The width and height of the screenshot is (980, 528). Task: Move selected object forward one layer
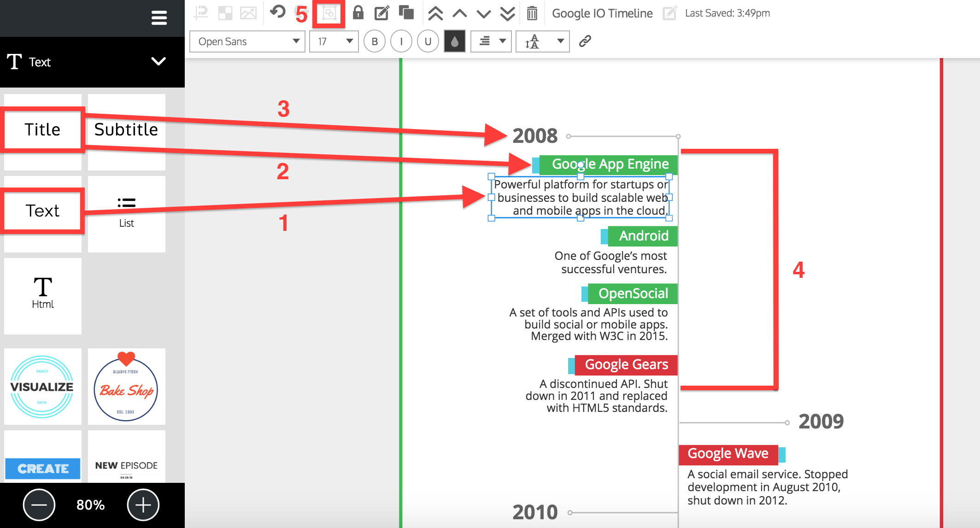[459, 13]
